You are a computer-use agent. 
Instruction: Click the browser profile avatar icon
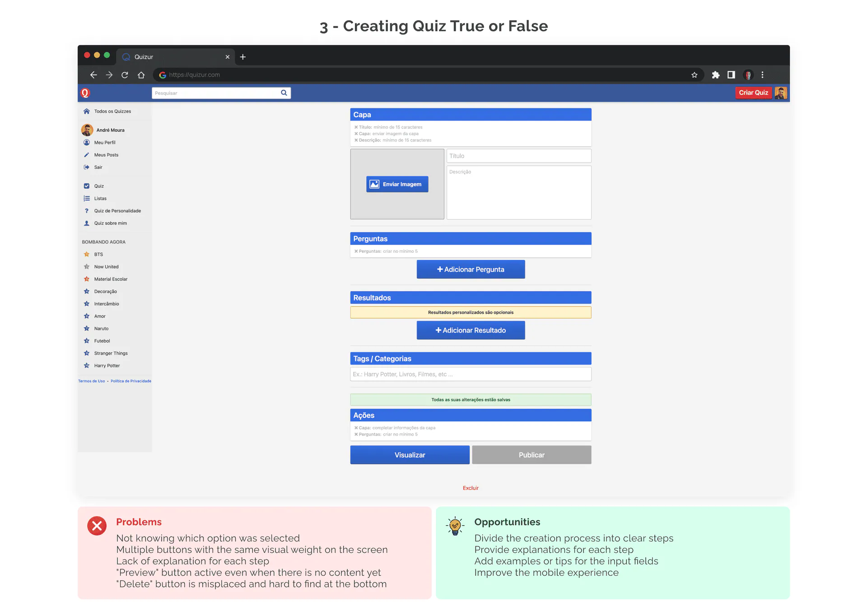coord(748,75)
